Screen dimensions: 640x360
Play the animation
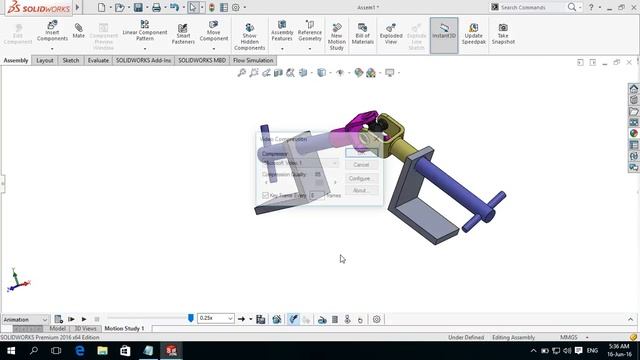[84, 319]
